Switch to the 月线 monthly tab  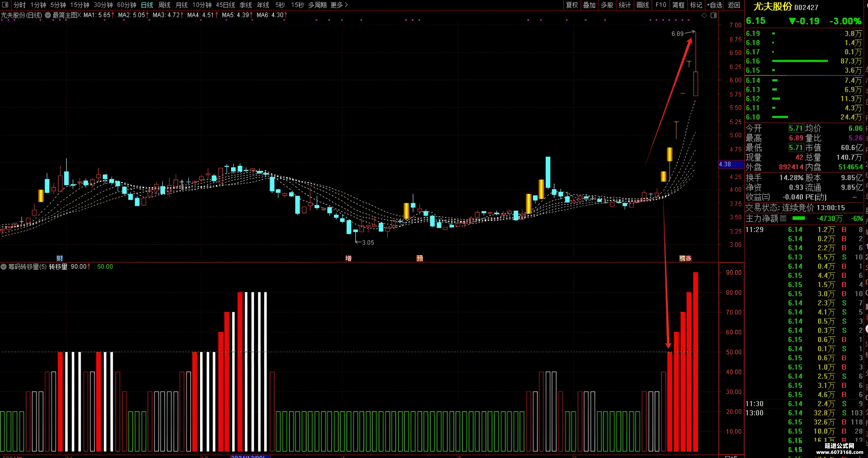182,5
